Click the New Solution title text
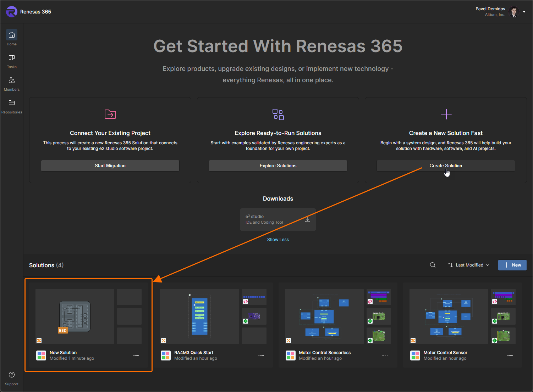Viewport: 533px width, 392px height. click(x=63, y=353)
